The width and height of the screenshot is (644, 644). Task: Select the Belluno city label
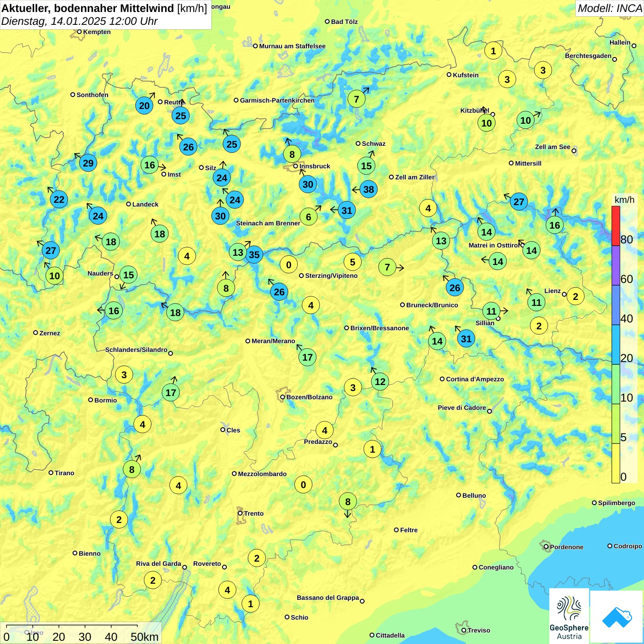[474, 495]
